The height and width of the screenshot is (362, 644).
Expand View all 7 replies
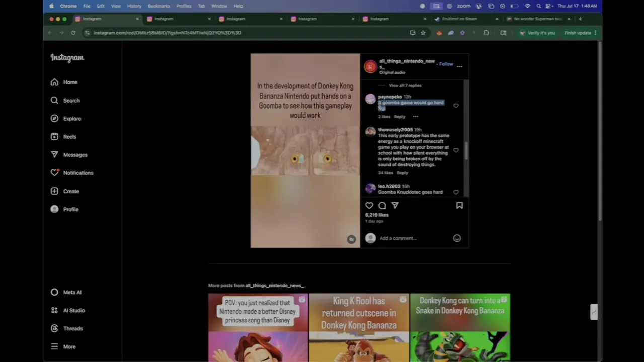click(x=405, y=85)
